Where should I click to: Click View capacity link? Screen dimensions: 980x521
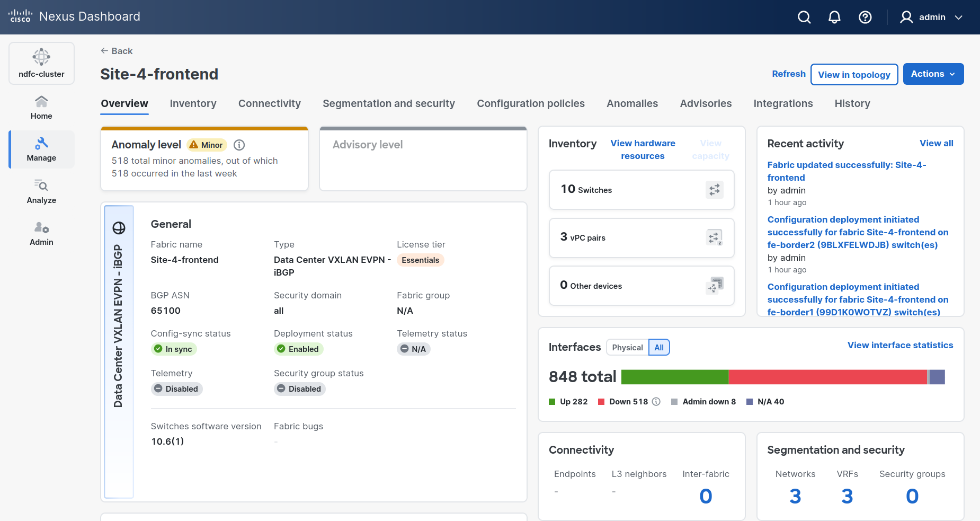tap(710, 149)
